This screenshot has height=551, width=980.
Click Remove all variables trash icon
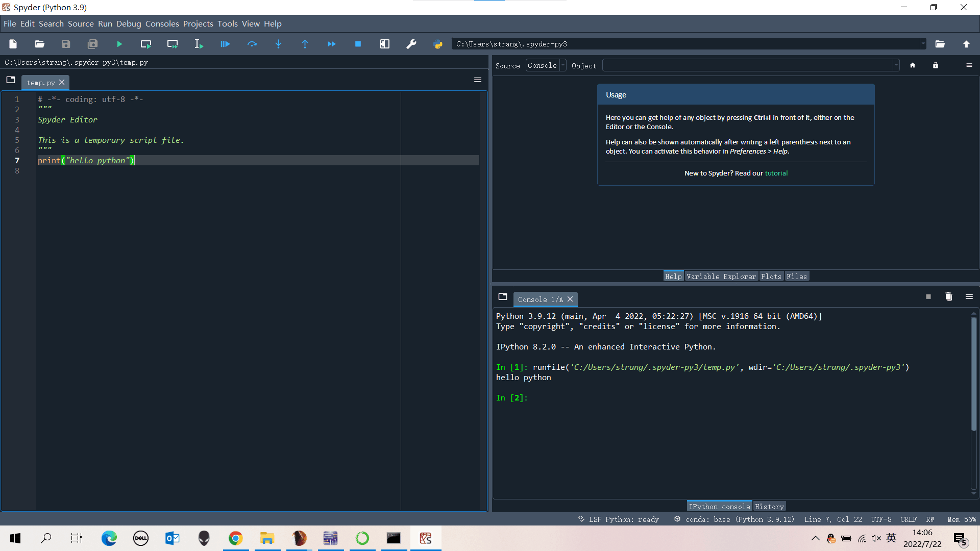tap(948, 297)
